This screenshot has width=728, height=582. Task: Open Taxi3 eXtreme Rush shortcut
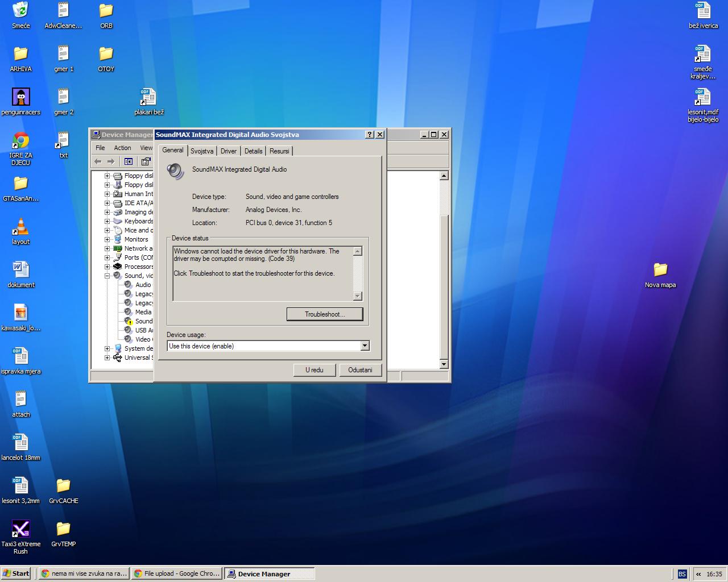coord(21,529)
